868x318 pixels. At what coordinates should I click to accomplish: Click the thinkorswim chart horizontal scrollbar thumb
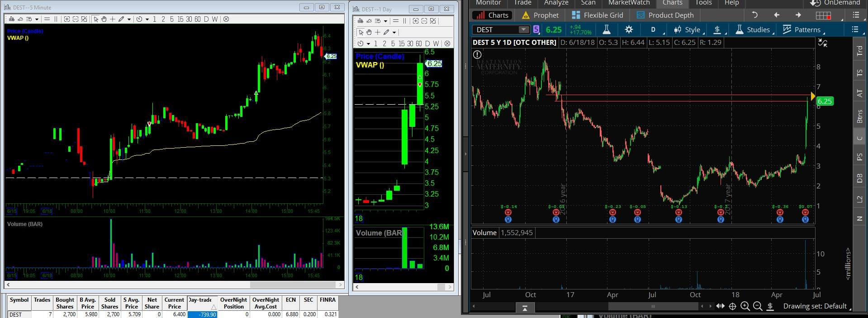(652, 307)
